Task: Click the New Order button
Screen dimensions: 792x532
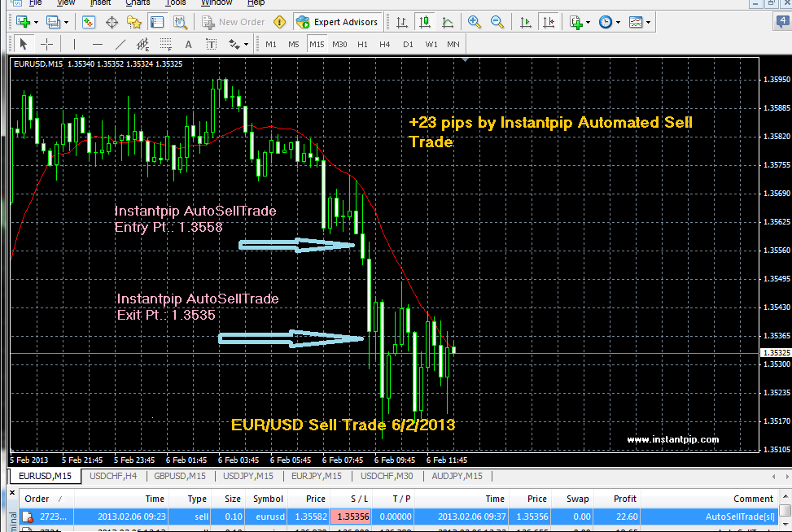Action: coord(234,22)
